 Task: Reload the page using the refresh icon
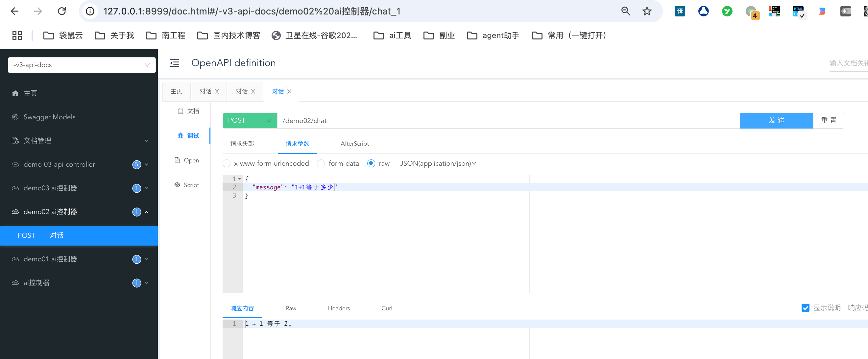click(x=62, y=11)
